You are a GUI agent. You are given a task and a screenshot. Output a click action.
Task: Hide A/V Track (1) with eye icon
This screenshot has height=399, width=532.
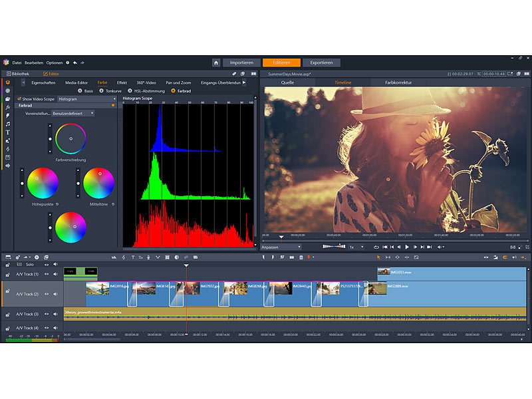pos(45,273)
